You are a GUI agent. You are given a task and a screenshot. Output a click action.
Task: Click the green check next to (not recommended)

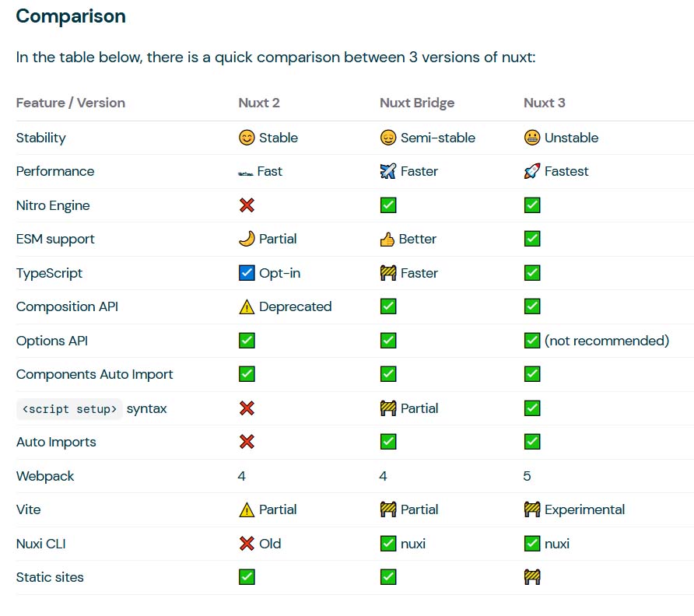[x=532, y=341]
